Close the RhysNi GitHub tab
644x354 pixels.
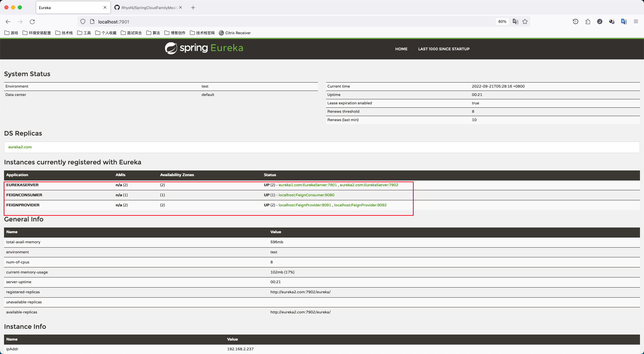180,7
